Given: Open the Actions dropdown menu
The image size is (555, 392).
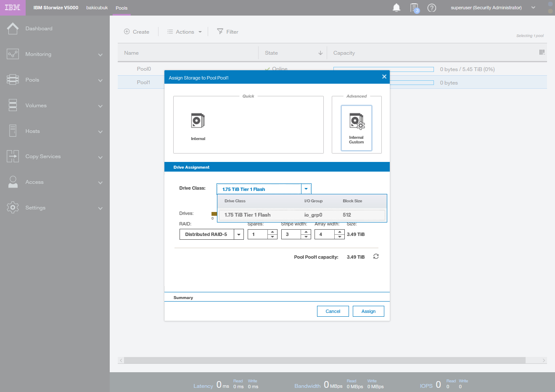Looking at the screenshot, I should (184, 32).
